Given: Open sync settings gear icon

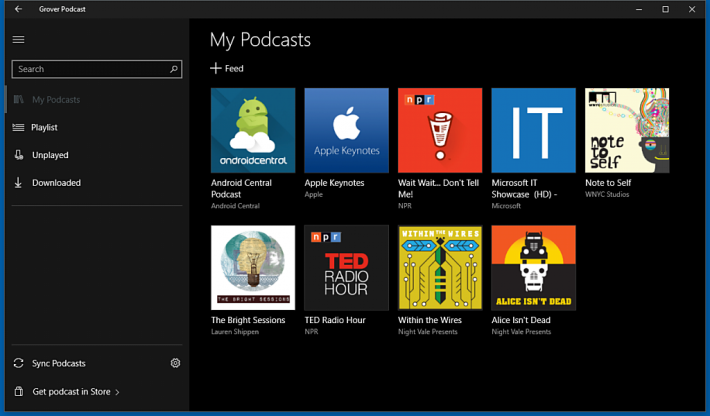Looking at the screenshot, I should point(175,363).
